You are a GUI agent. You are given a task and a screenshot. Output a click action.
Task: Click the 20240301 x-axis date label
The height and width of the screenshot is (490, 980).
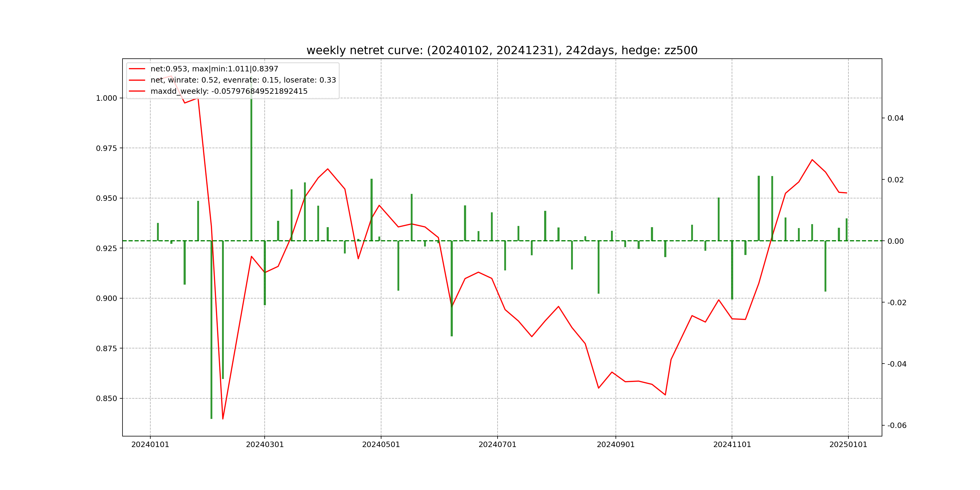coord(265,445)
